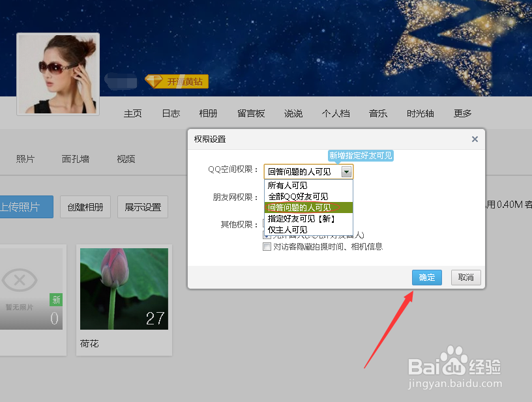Open the 日志 tab

171,113
